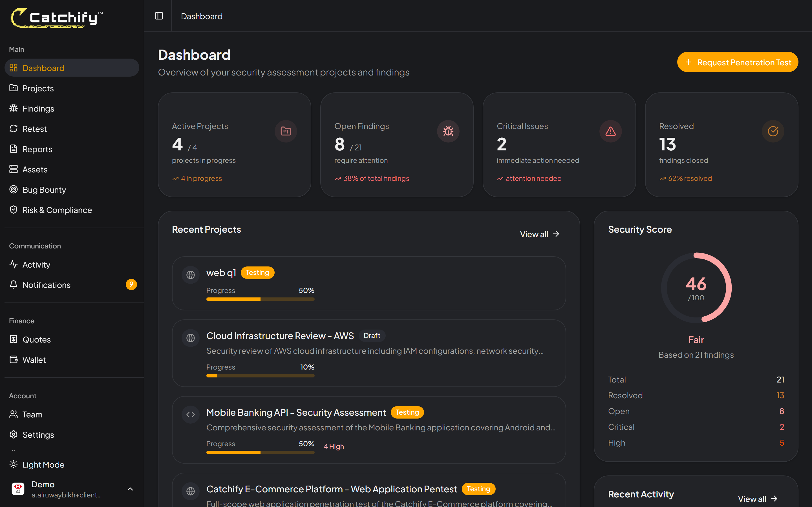Open the Assets section
Image resolution: width=812 pixels, height=507 pixels.
35,169
